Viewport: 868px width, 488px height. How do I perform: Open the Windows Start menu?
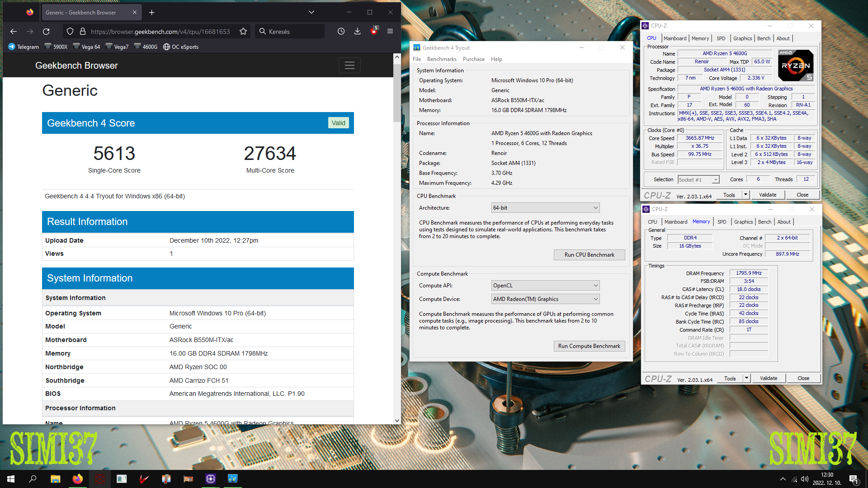pos(11,479)
